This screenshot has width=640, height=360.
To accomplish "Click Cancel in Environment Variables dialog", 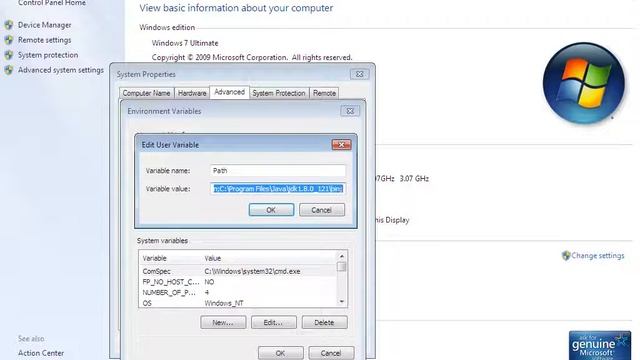I will [331, 353].
